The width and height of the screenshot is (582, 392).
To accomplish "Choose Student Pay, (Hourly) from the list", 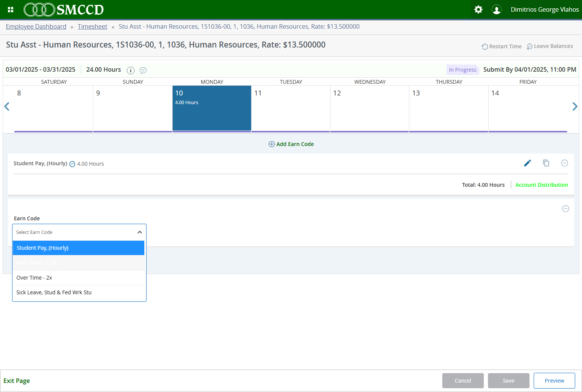I will click(x=79, y=248).
